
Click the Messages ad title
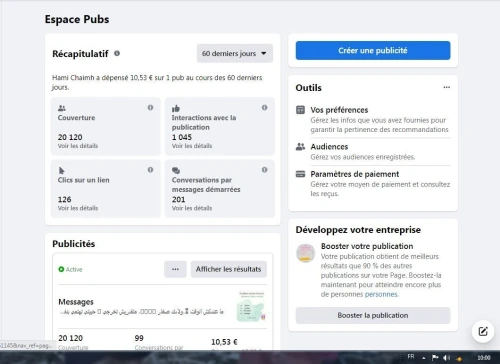(x=76, y=302)
